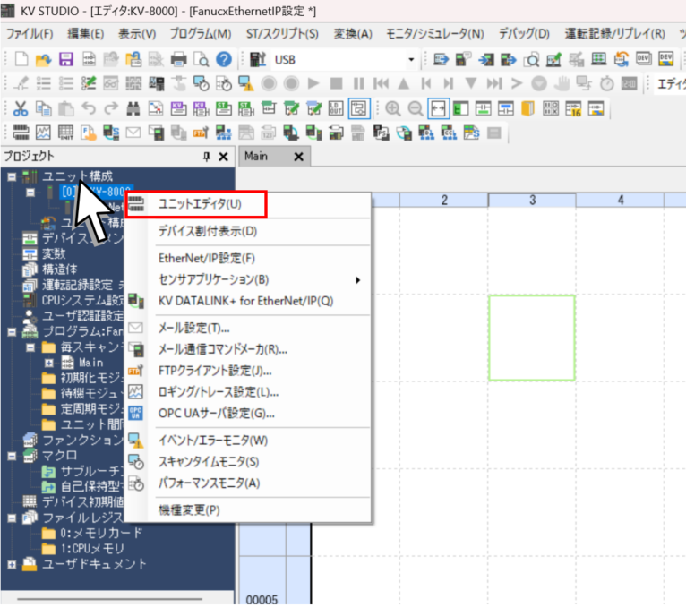Click the play button in debug toolbar
Screen dimensions: 686x616
click(x=313, y=83)
